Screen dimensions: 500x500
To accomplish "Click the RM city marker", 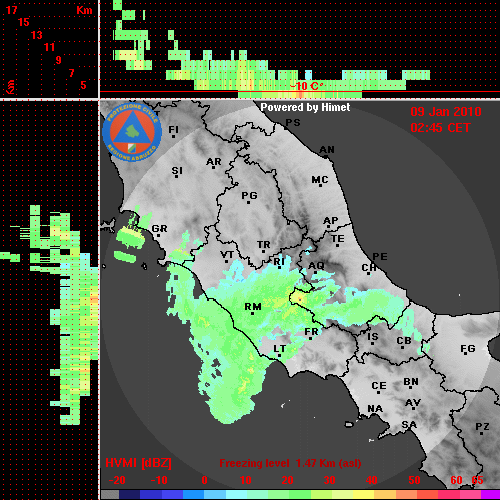I will pyautogui.click(x=252, y=313).
